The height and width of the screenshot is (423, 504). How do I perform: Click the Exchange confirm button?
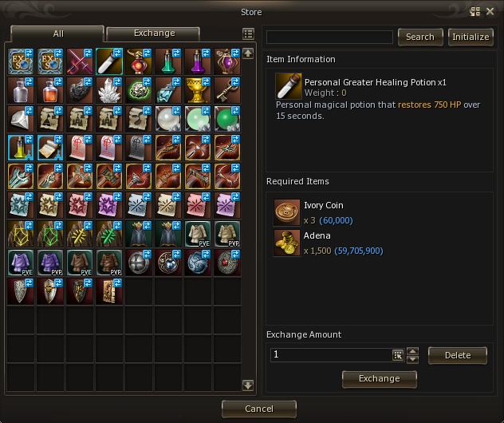tap(380, 379)
